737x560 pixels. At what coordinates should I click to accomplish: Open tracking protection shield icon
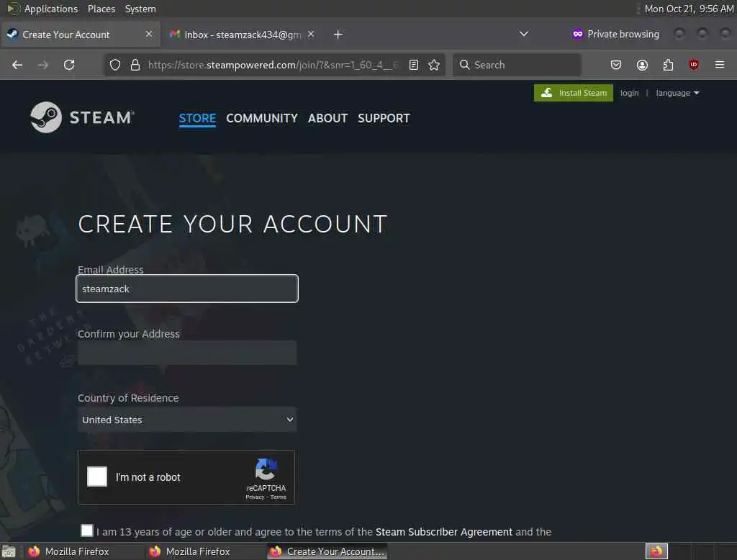(115, 65)
